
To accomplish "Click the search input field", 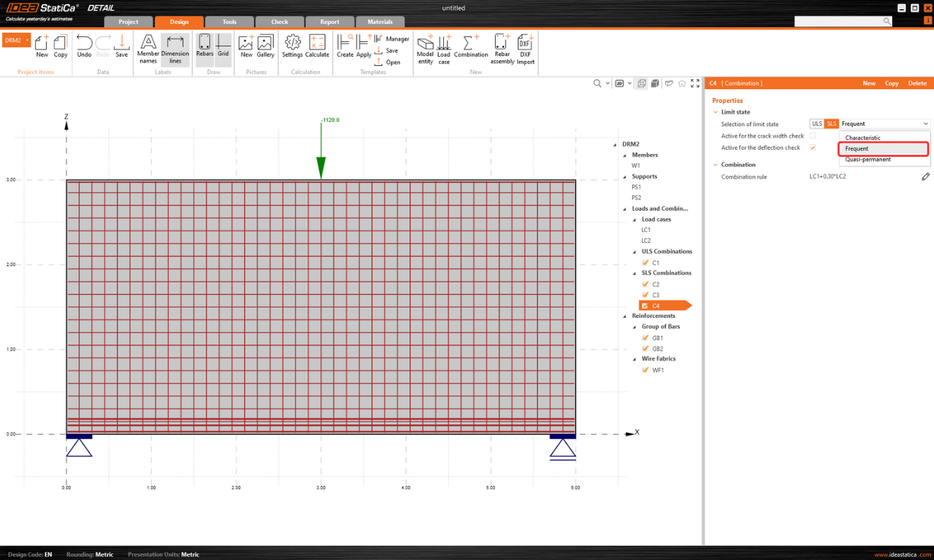I will (x=837, y=22).
